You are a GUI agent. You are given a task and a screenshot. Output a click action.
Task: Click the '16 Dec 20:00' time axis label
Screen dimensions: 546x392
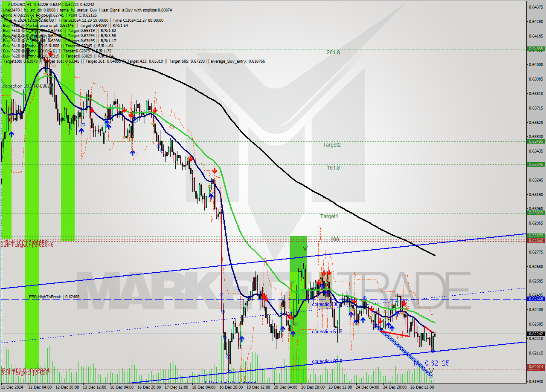click(x=150, y=387)
